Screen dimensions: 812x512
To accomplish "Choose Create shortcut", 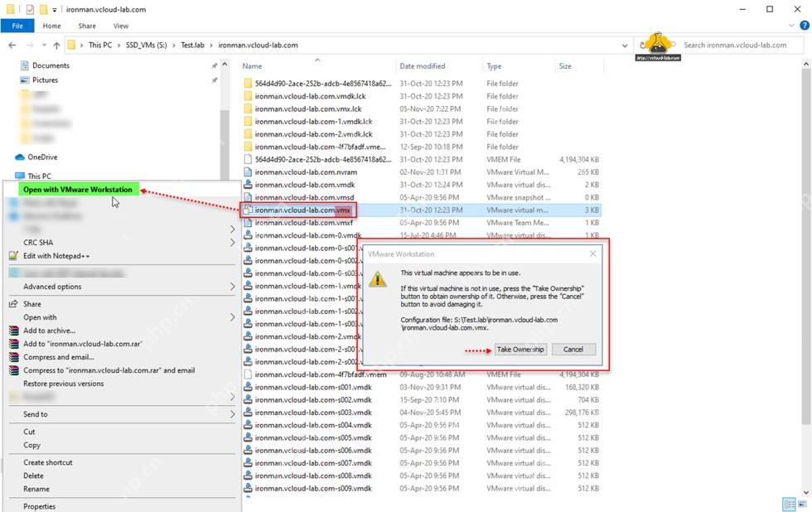I will (x=48, y=462).
